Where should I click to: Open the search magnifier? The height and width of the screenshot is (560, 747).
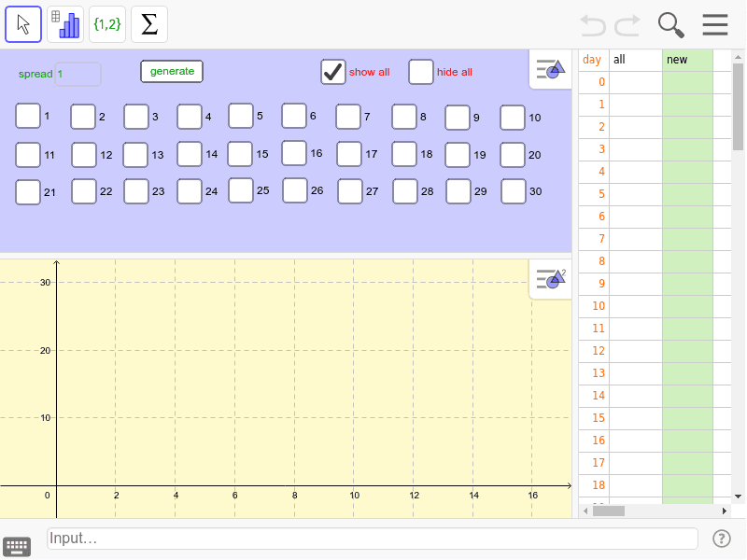(x=670, y=25)
